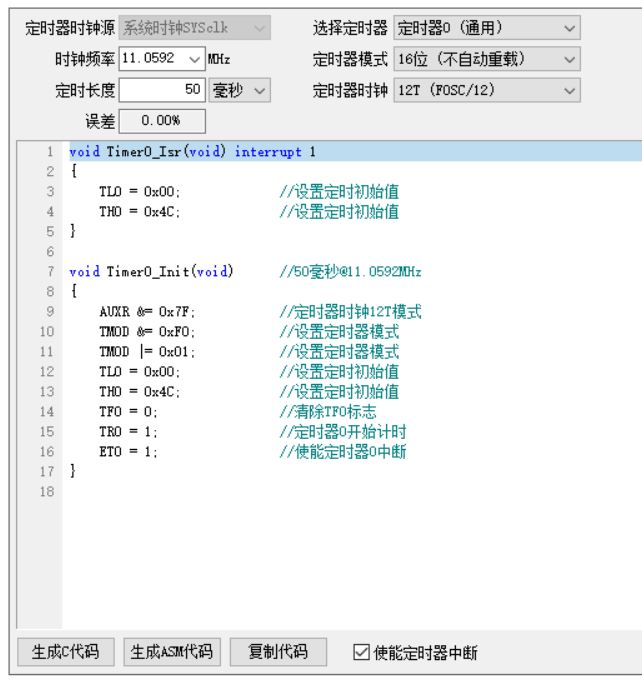Click 生成C代码 button
642x681 pixels.
pyautogui.click(x=66, y=651)
